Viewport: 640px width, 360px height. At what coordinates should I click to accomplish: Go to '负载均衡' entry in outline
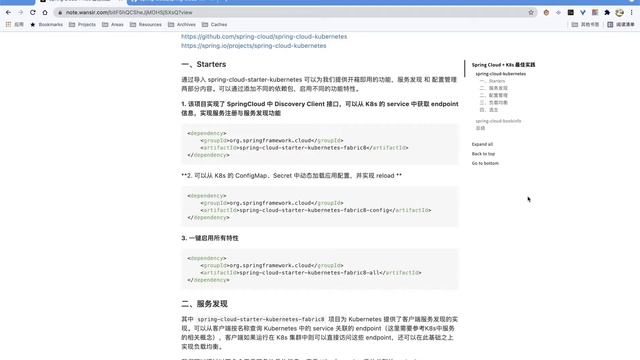click(x=493, y=103)
